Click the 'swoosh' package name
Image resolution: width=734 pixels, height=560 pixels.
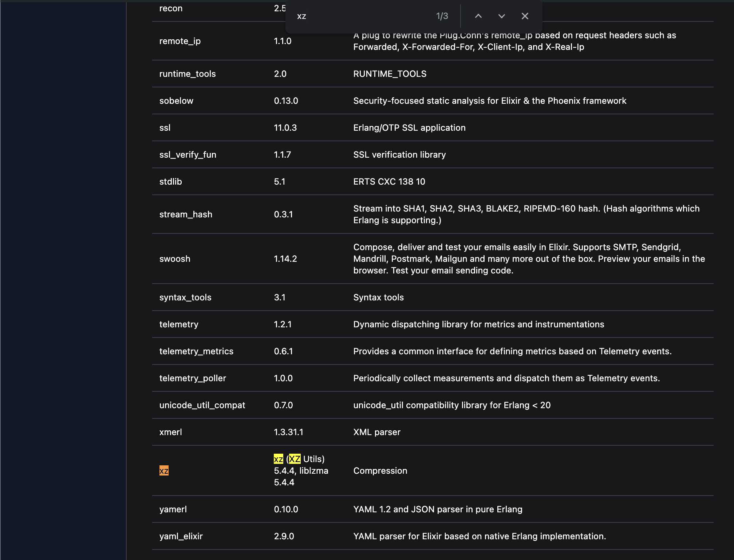[175, 259]
